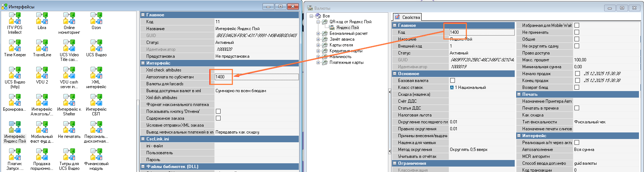
Task: Select the Ozon interface icon
Action: (96, 18)
